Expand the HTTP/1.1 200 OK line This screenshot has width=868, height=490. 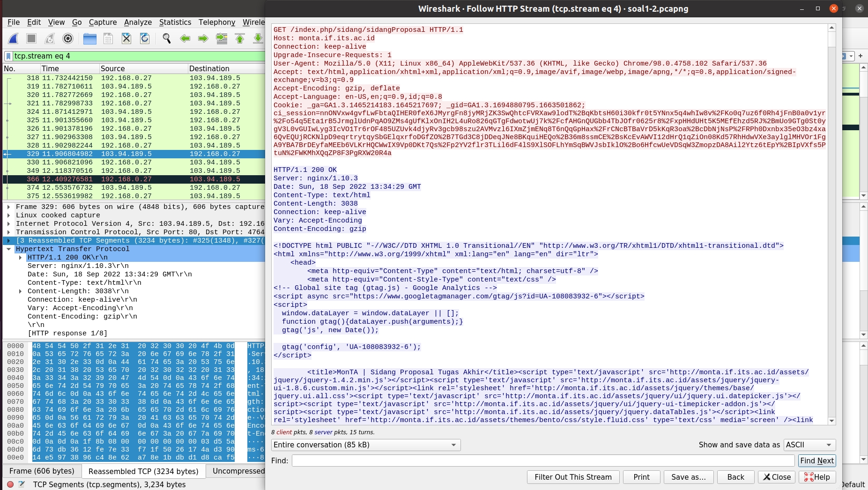20,257
